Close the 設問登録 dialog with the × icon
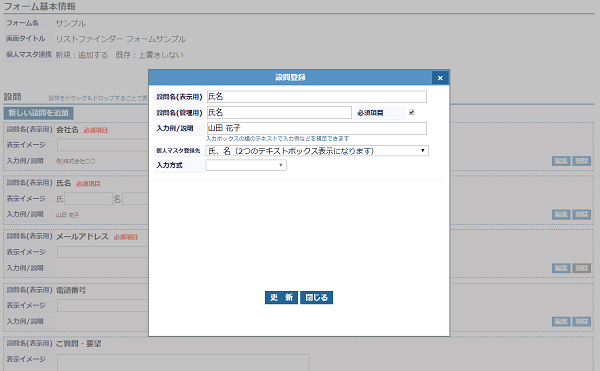600x371 pixels. (440, 78)
